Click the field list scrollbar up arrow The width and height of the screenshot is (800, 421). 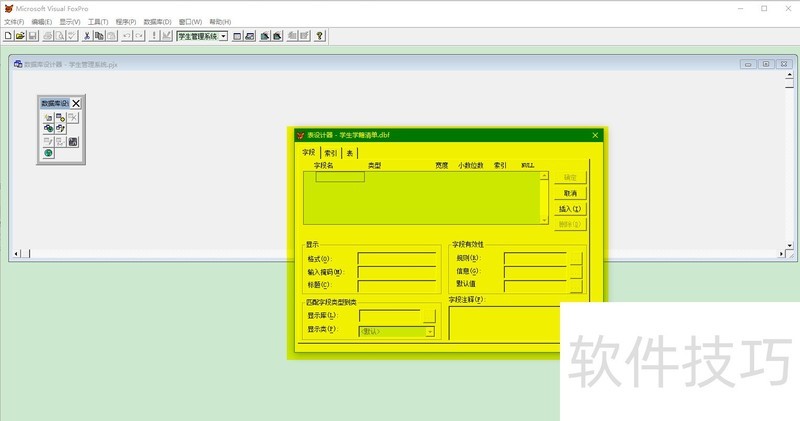544,176
